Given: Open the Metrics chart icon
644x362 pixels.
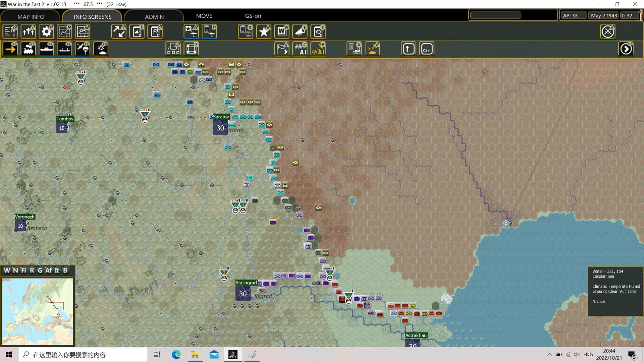Looking at the screenshot, I should point(64,32).
